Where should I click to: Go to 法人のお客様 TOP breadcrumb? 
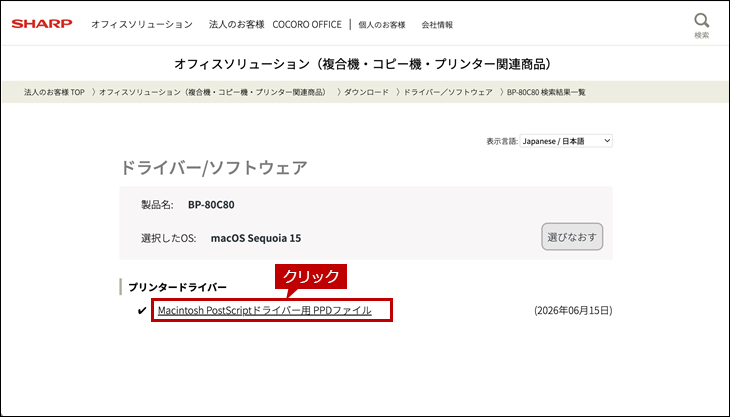point(54,92)
